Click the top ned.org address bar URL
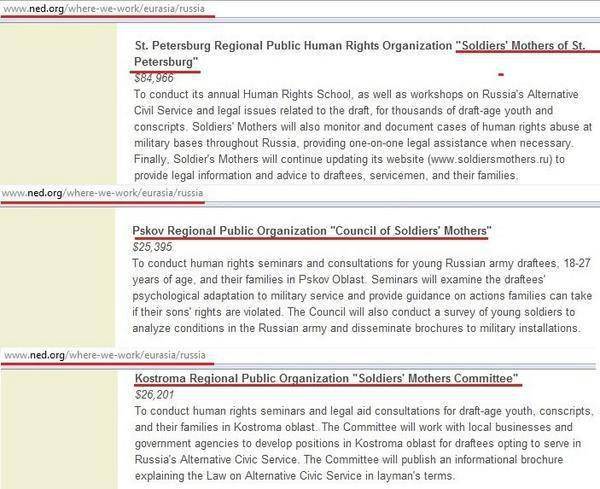 pos(104,8)
